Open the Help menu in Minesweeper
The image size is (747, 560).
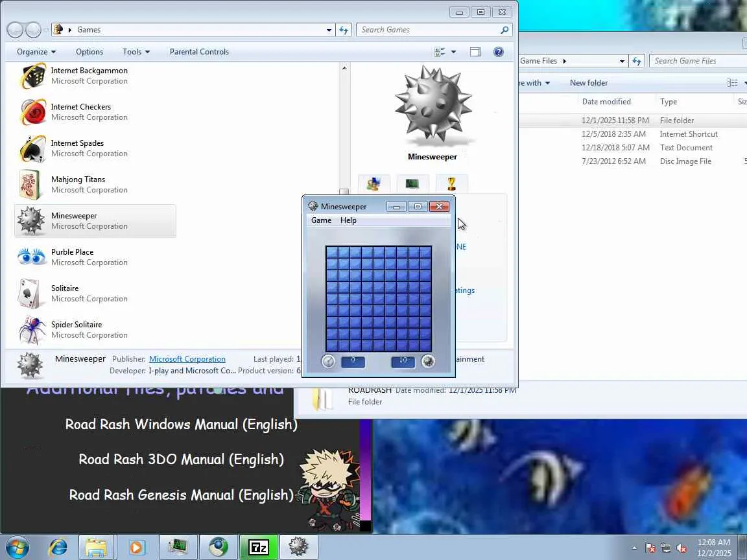coord(348,220)
